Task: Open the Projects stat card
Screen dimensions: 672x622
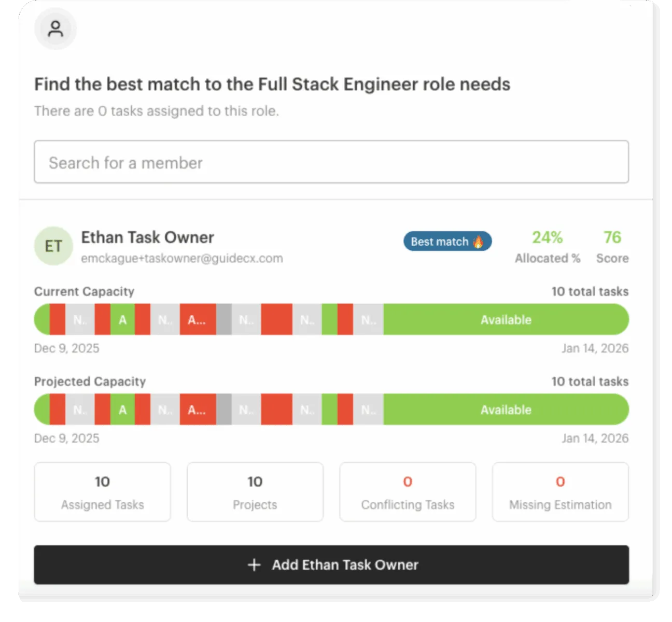Action: click(x=255, y=492)
